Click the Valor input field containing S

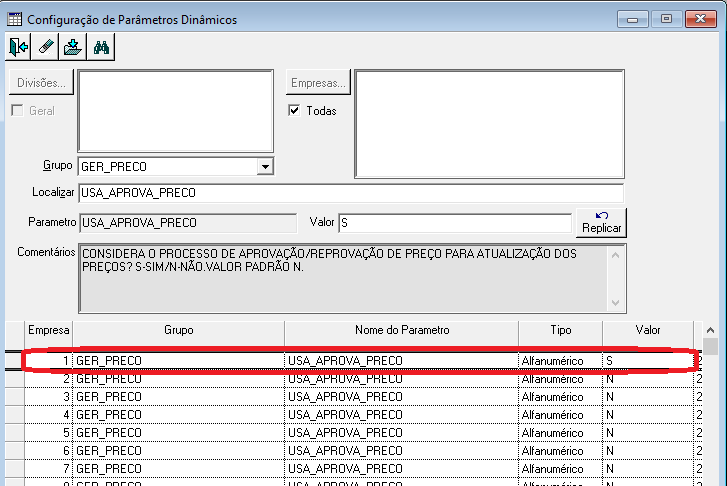455,223
